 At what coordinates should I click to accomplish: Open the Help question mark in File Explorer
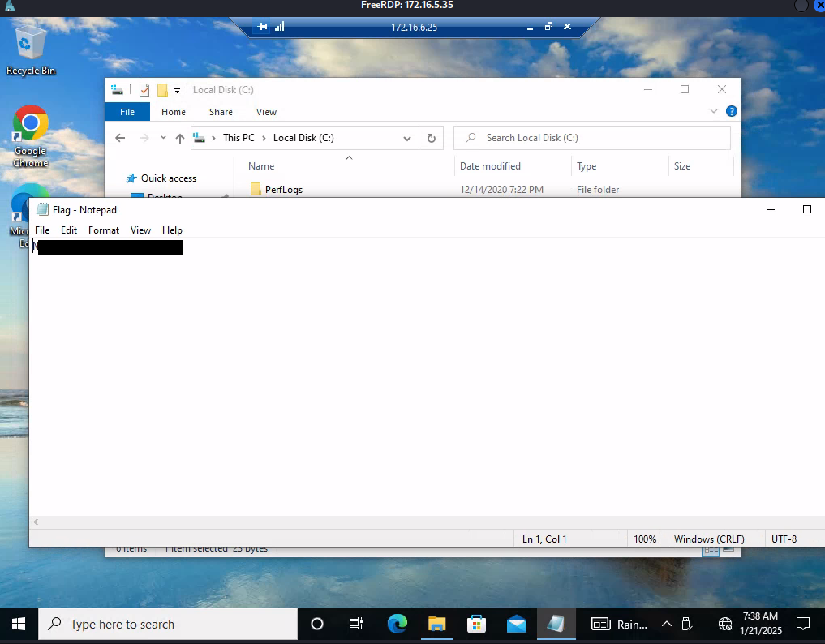[731, 111]
